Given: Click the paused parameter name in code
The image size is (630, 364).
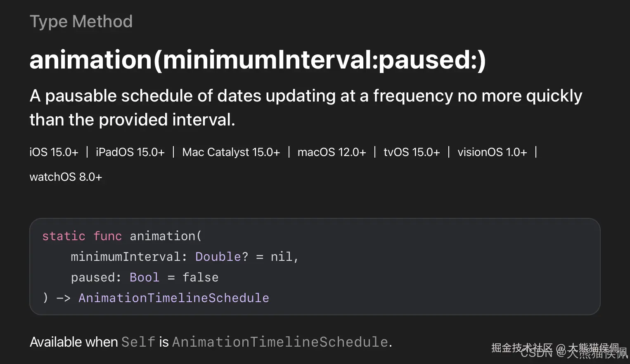Looking at the screenshot, I should 93,277.
